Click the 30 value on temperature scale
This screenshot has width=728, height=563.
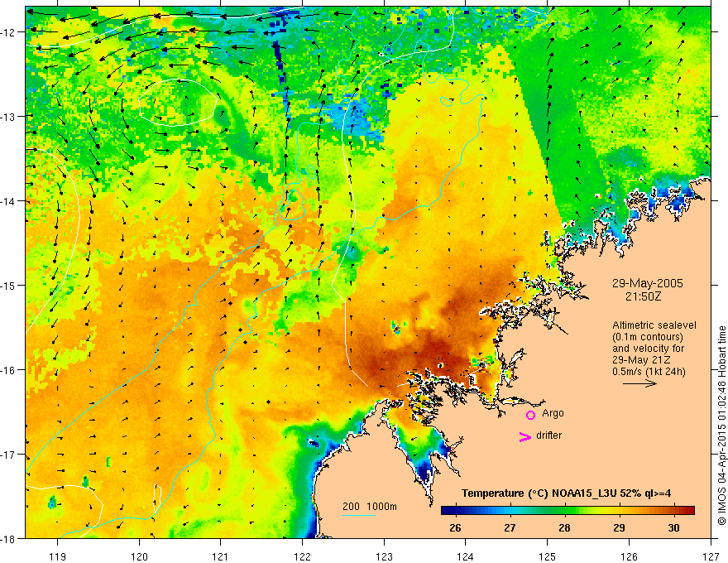673,527
